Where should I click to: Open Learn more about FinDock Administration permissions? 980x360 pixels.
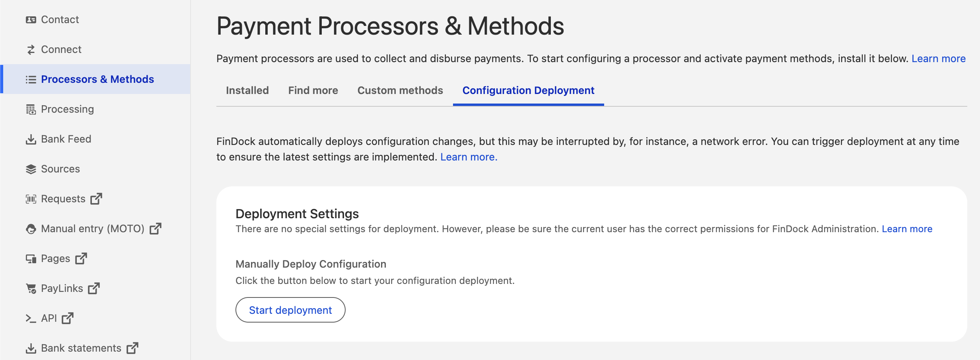907,229
